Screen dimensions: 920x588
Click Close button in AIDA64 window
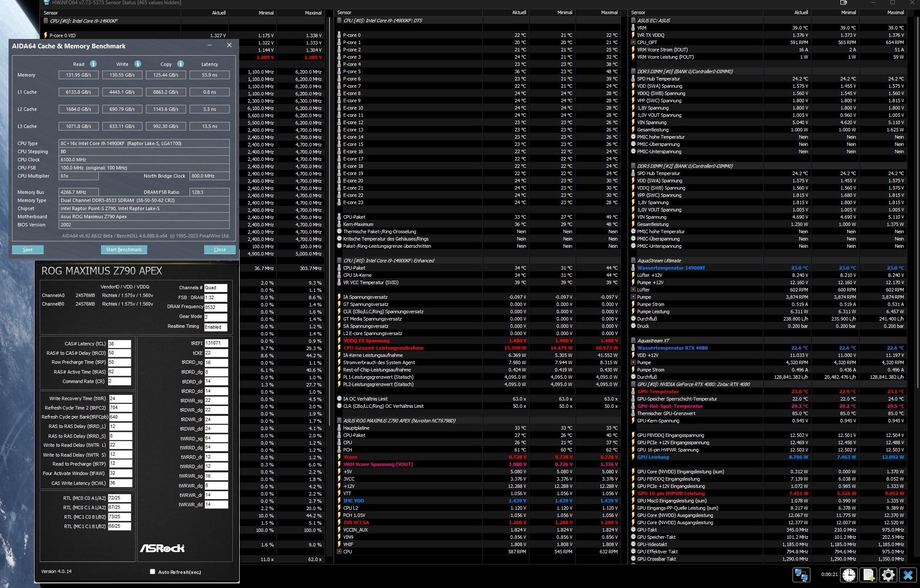coord(220,249)
